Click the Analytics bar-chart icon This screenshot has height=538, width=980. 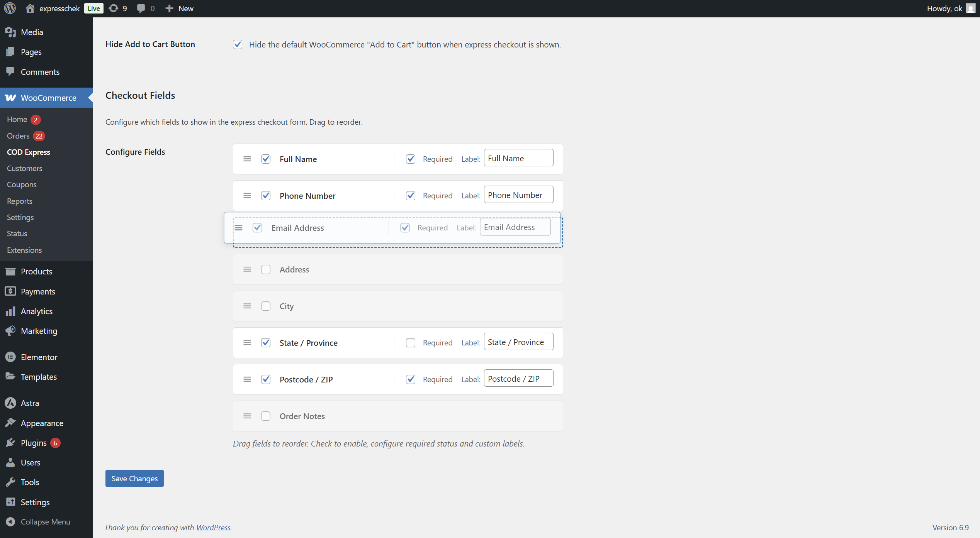click(10, 311)
